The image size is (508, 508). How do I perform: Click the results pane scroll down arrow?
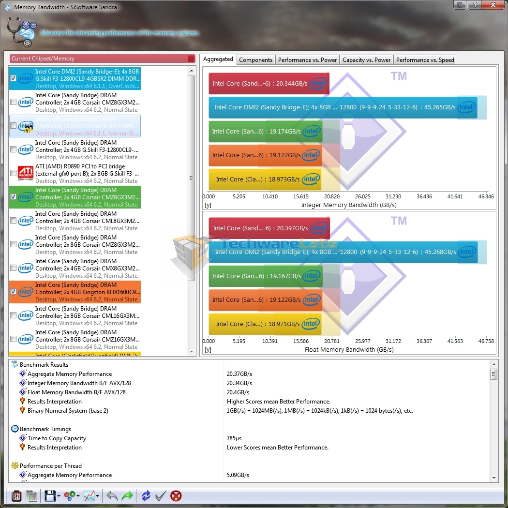coord(494,478)
